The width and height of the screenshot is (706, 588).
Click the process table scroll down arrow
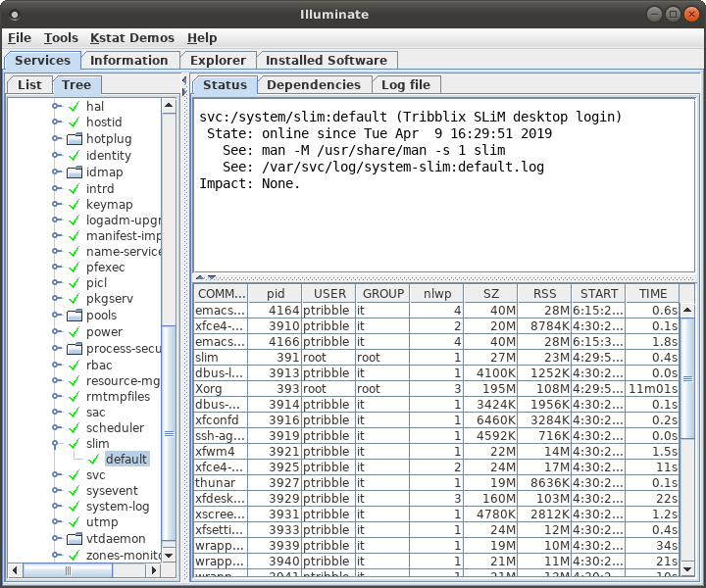(x=687, y=569)
